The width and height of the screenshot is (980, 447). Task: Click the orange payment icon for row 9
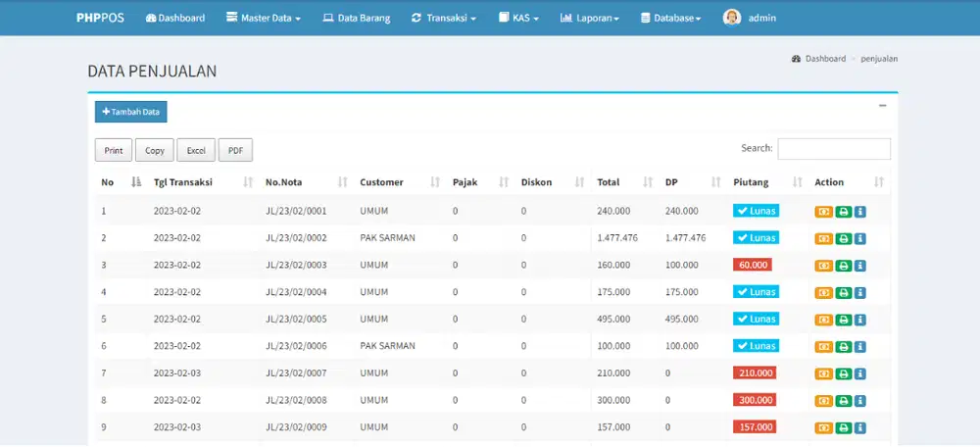[823, 427]
